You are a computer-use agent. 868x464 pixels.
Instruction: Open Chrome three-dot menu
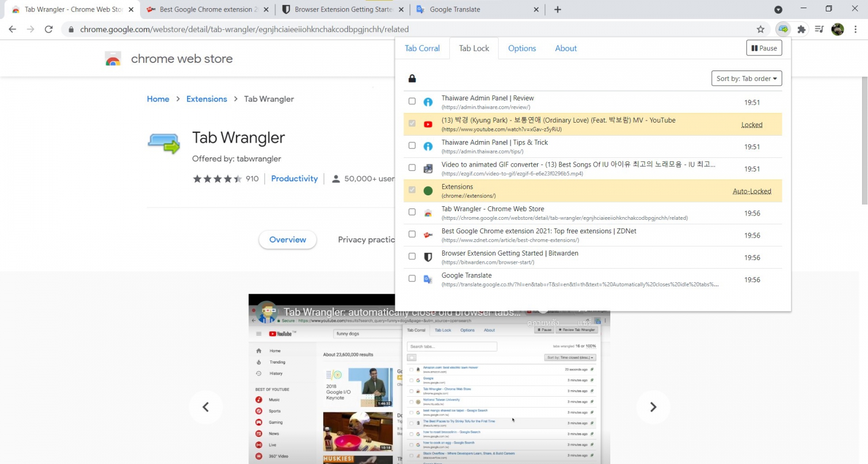click(856, 29)
